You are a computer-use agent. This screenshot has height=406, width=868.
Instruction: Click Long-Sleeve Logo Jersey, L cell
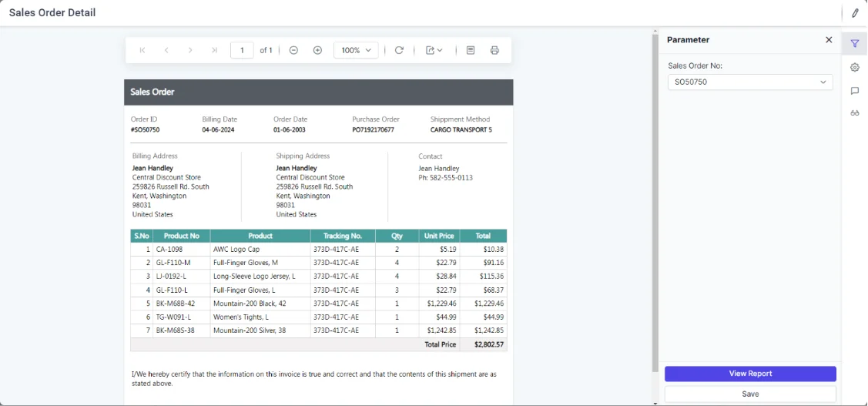click(x=260, y=276)
